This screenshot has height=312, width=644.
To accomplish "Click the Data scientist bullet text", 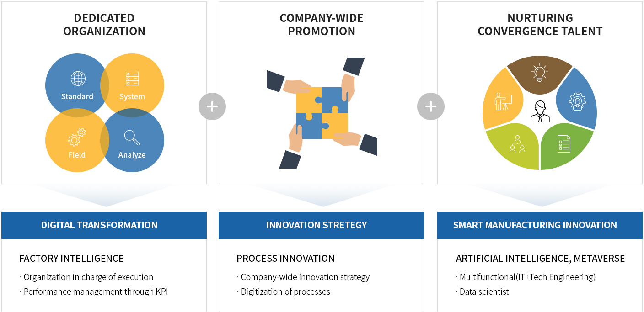I will point(482,291).
